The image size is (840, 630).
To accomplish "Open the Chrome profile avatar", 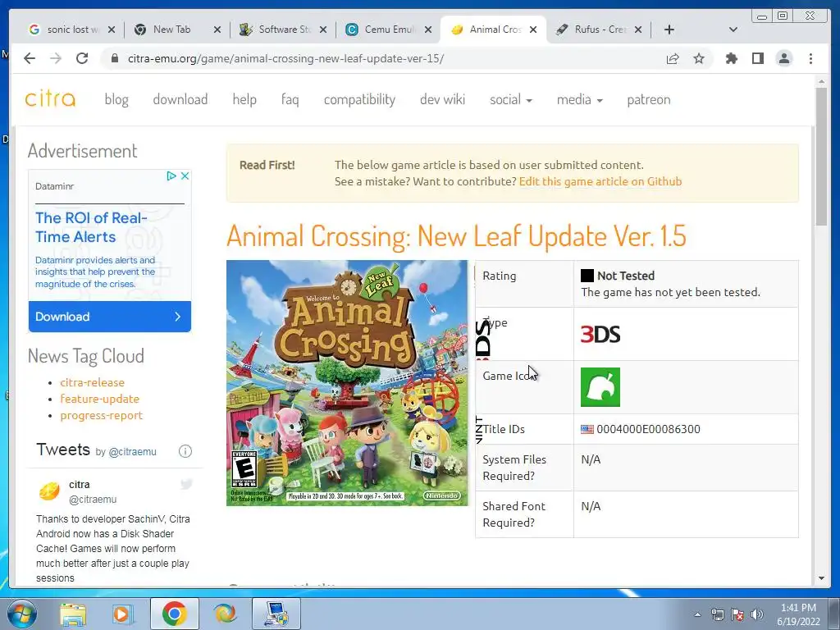I will point(783,58).
